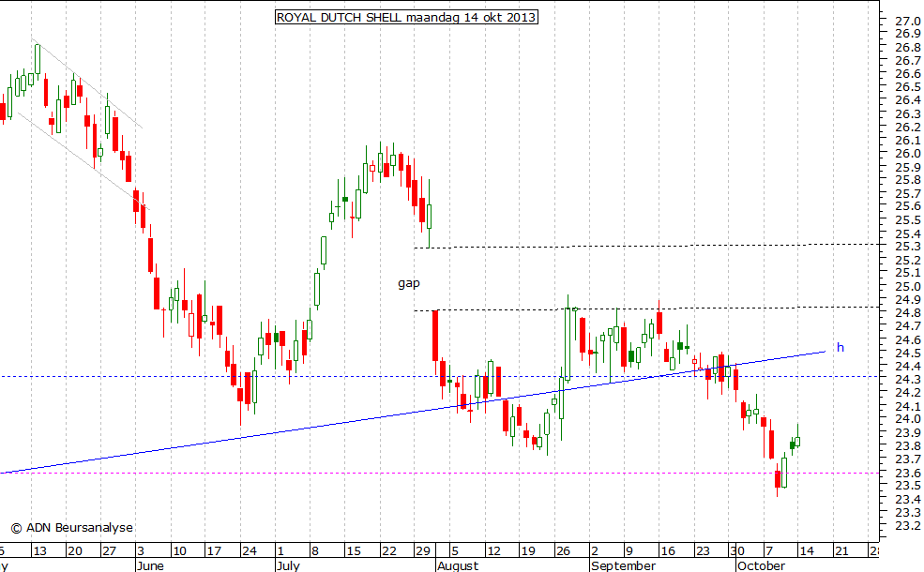Select the 24.3 price axis label
Viewport: 924px width, 572px height.
coord(908,380)
